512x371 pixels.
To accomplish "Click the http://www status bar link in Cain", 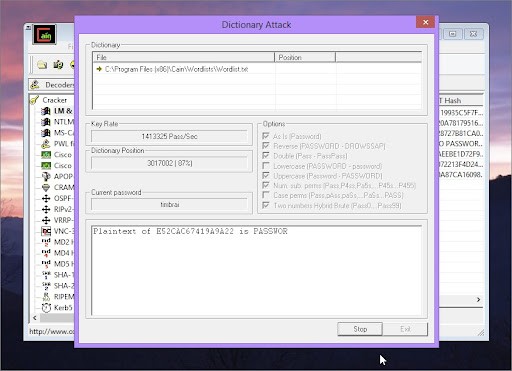I will pyautogui.click(x=52, y=331).
